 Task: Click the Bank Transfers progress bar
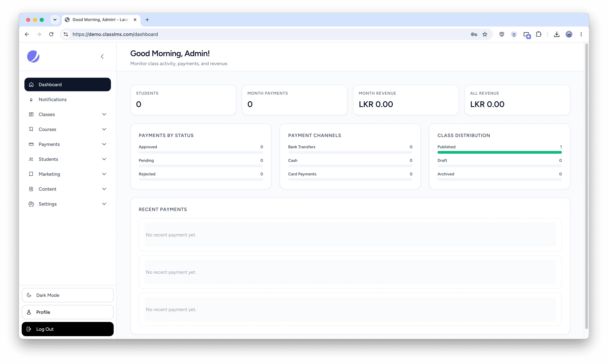[x=350, y=152]
